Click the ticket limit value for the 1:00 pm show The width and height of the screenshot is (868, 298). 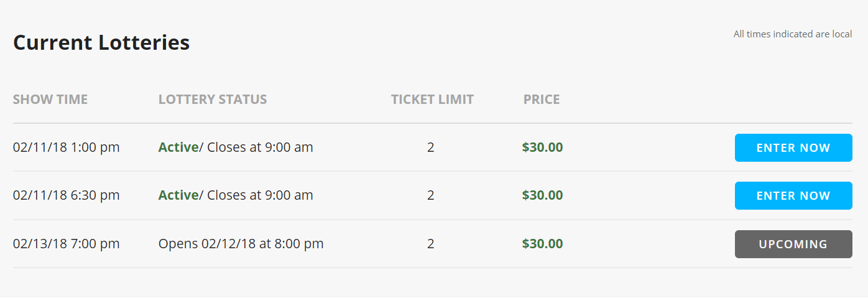pos(431,147)
